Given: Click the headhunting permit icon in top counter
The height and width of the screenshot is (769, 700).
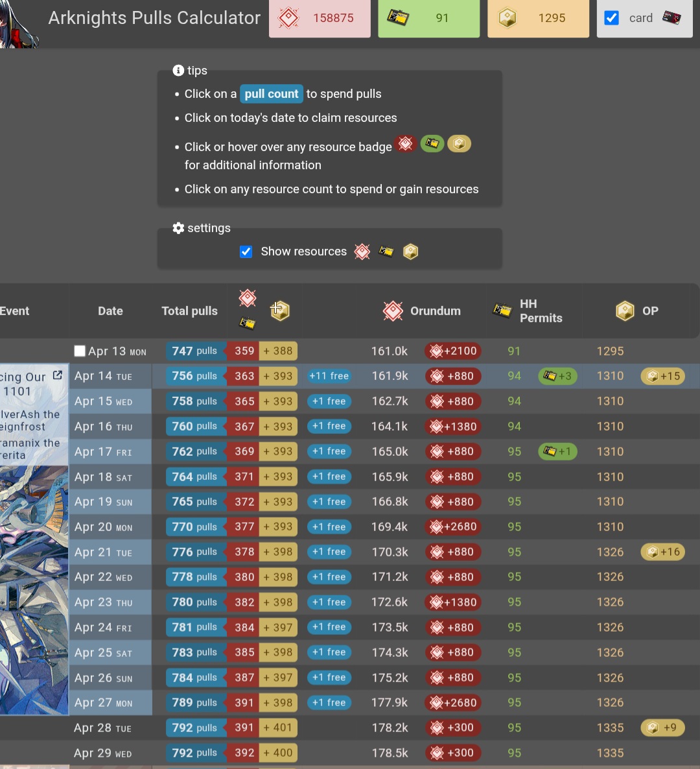Looking at the screenshot, I should (397, 18).
